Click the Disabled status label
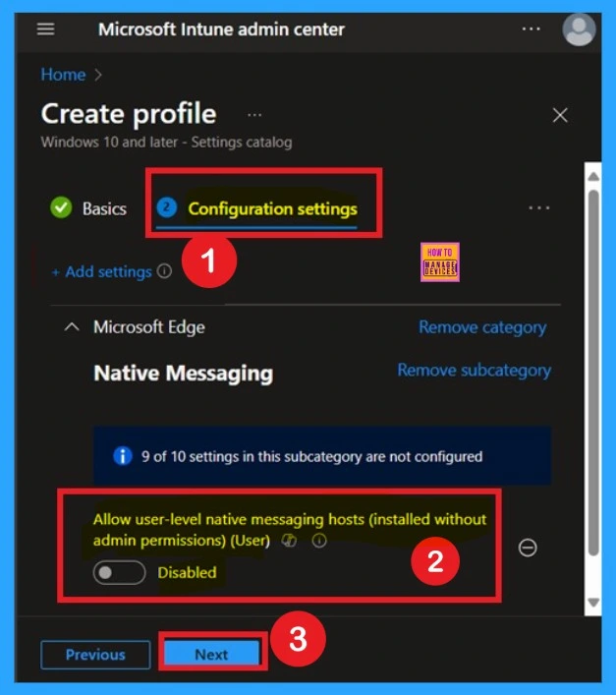The image size is (616, 695). (187, 572)
